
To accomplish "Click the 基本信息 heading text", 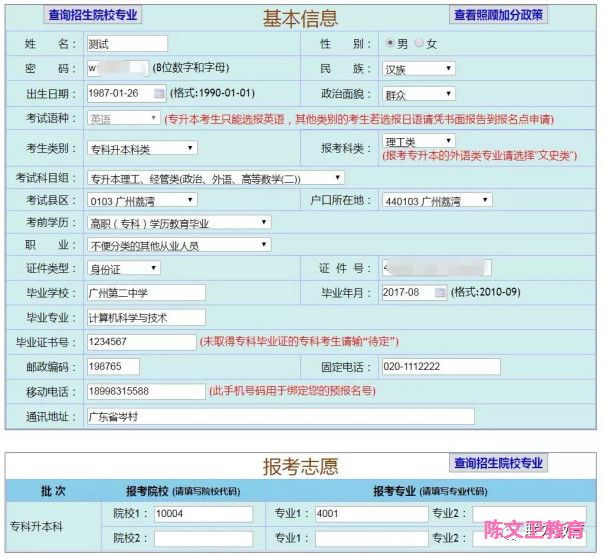I will [x=300, y=18].
